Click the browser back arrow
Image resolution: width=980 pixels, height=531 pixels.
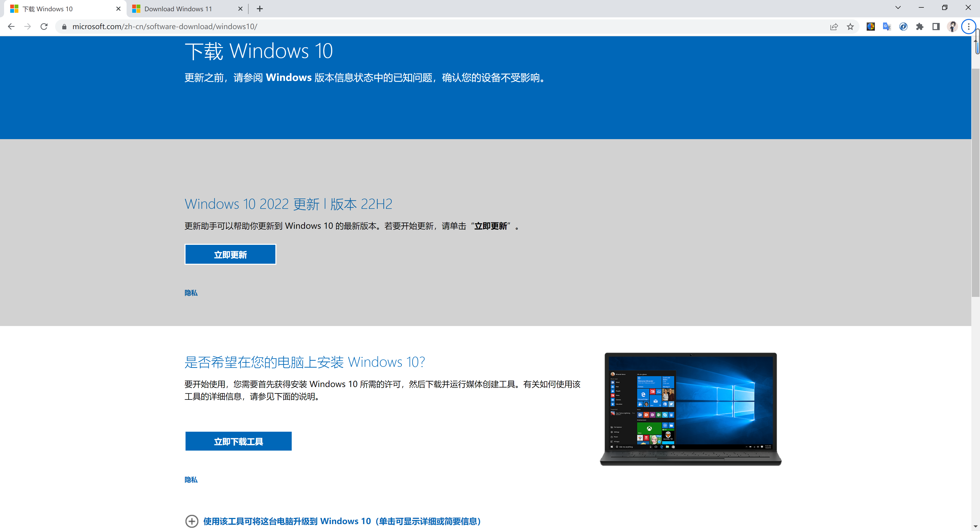(x=11, y=26)
